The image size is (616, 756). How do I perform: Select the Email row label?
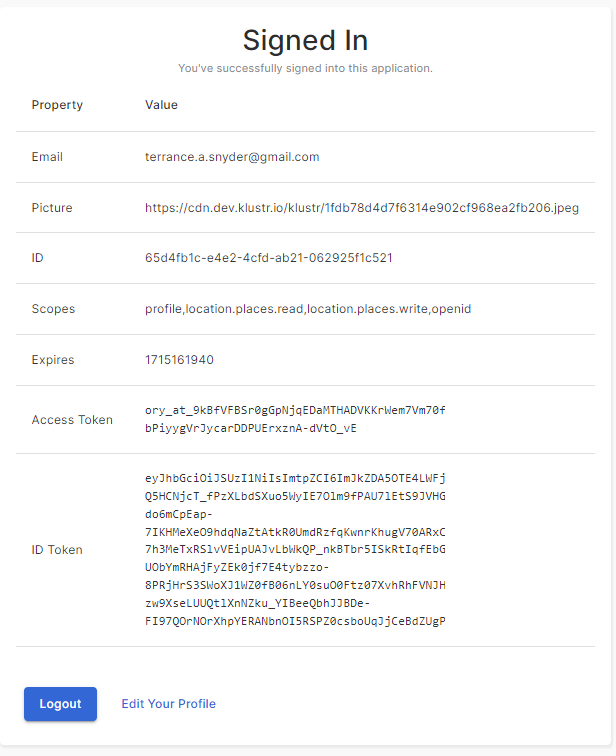click(x=47, y=157)
